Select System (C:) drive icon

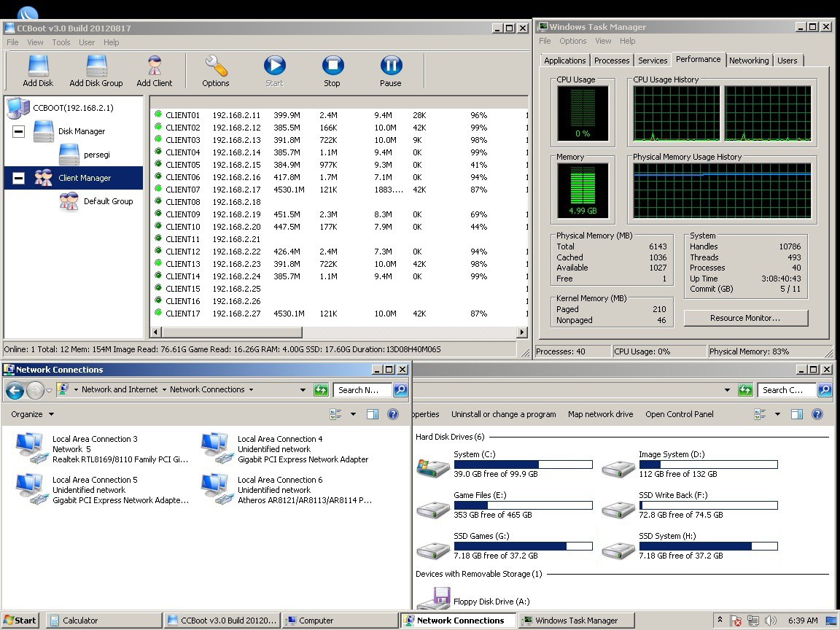[x=433, y=467]
